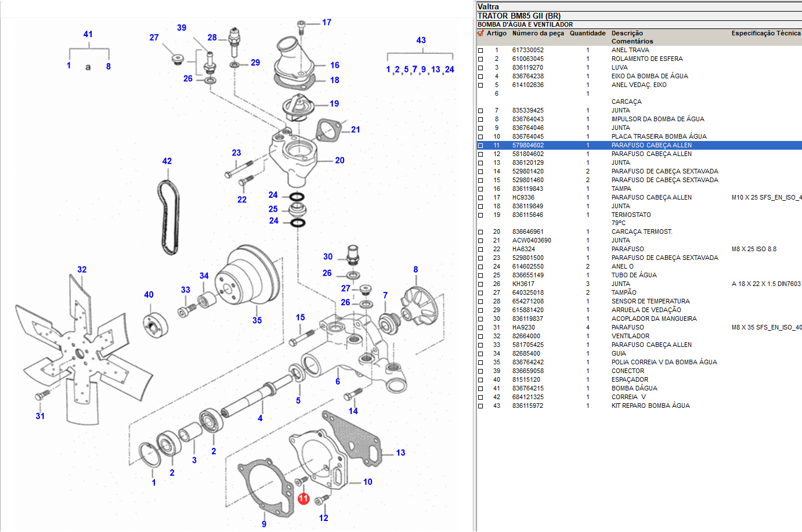Screen dimensions: 802x532
Task: Mark the VENTILADOR row checkbox
Action: tap(481, 336)
